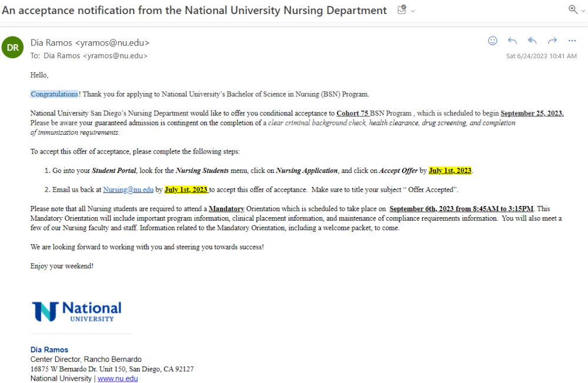Click Dia Ramos name in signature
The height and width of the screenshot is (383, 588).
coord(49,349)
